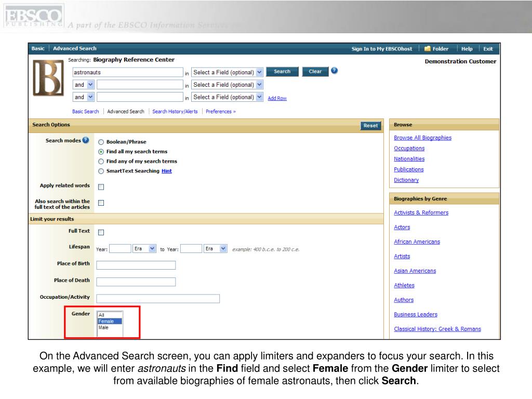Viewport: 532px width, 399px height.
Task: Choose Male in Gender list
Action: (x=110, y=327)
